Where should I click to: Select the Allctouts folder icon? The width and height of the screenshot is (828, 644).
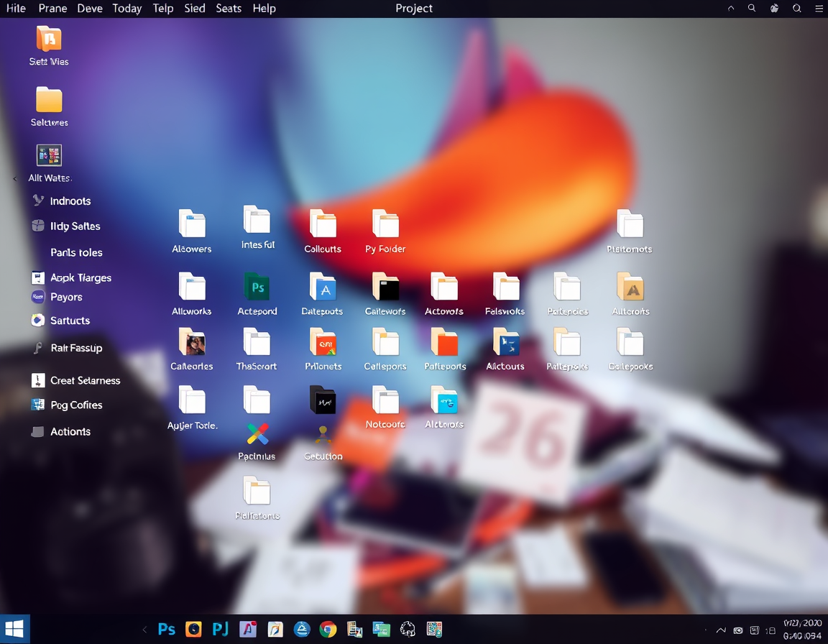tap(506, 341)
